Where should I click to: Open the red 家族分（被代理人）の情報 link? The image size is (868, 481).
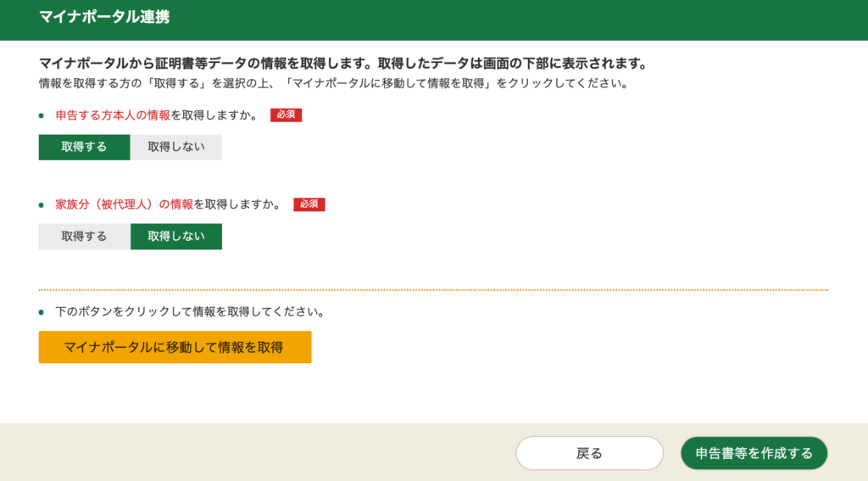[x=124, y=204]
